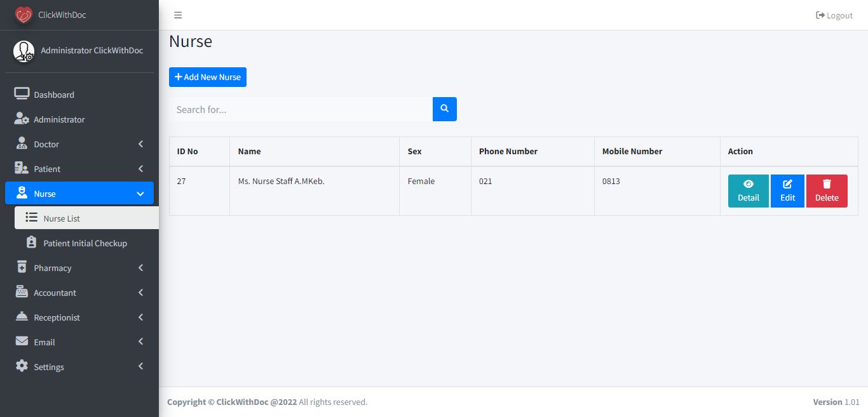Collapse the Nurse menu chevron
The image size is (868, 417).
[x=140, y=194]
